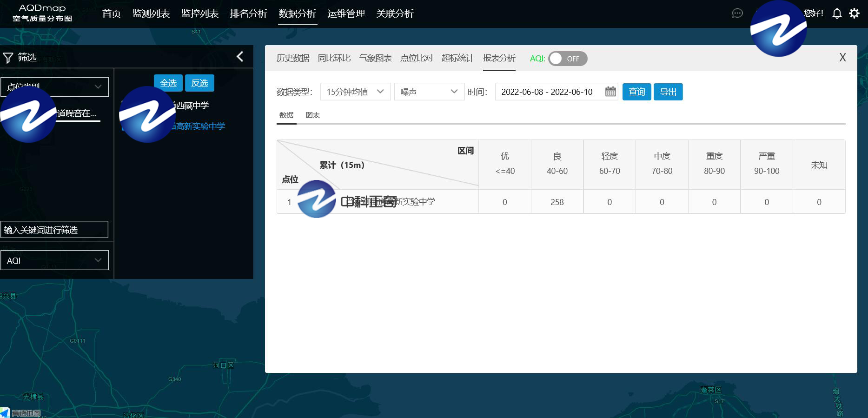
Task: Expand the AQI dropdown in filter panel
Action: [x=54, y=260]
